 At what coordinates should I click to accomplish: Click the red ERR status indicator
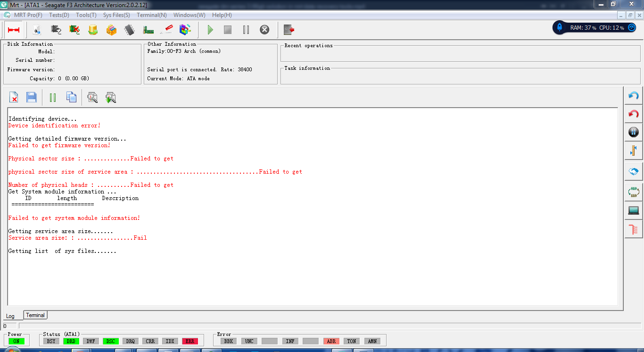(190, 341)
